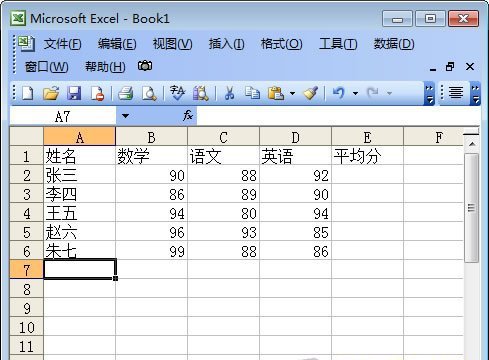Expand Standard toolbar options chevron
489x360 pixels.
click(x=429, y=94)
